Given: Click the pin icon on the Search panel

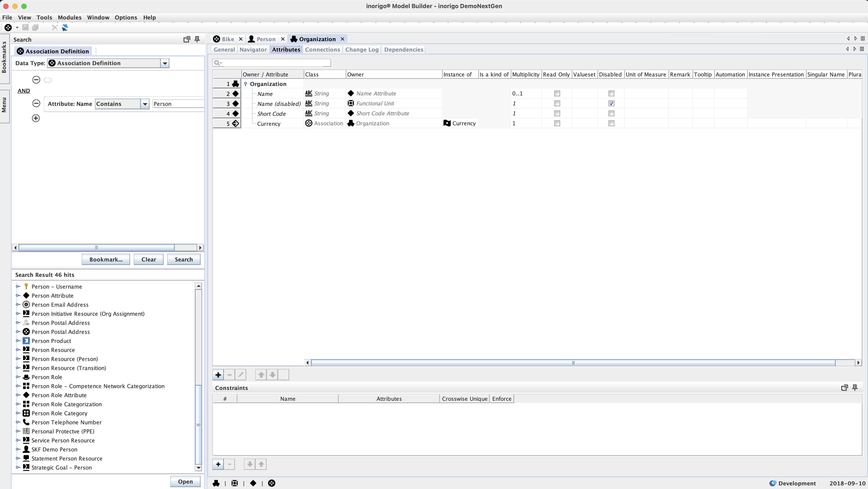Looking at the screenshot, I should coord(197,39).
